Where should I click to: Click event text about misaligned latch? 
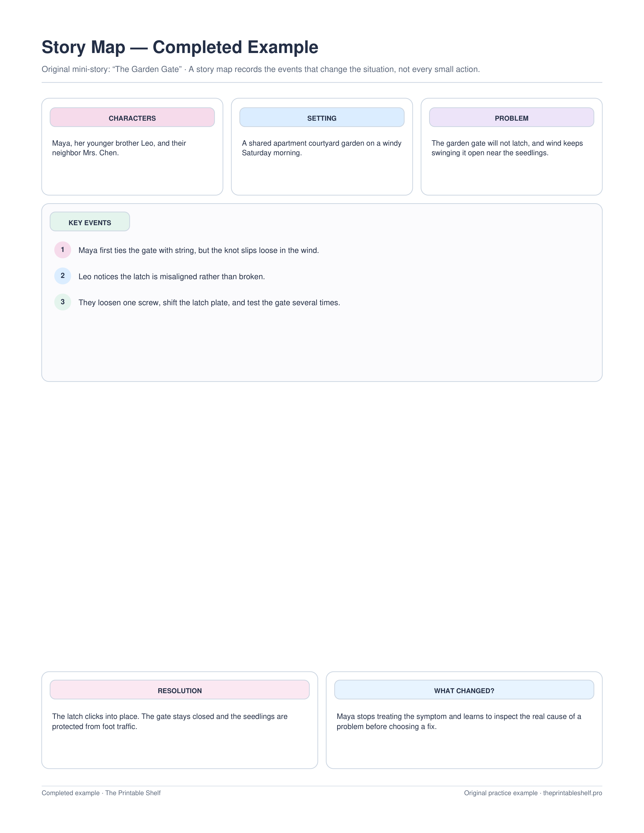pos(171,276)
